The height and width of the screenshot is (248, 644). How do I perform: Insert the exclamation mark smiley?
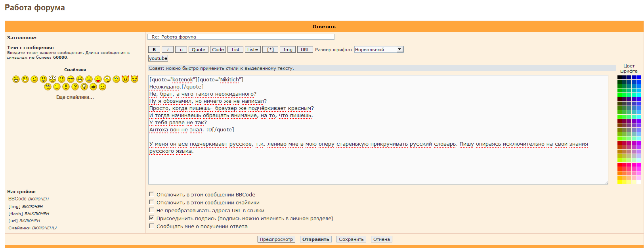pyautogui.click(x=66, y=87)
